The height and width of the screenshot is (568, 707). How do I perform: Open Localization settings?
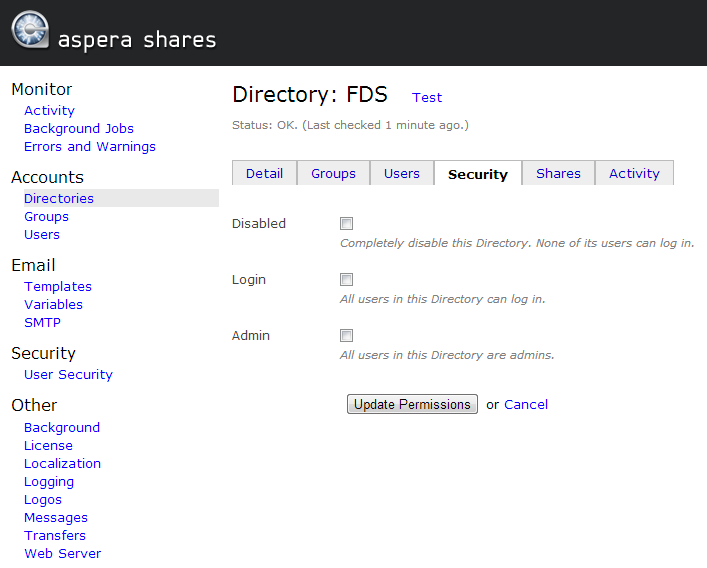(62, 463)
